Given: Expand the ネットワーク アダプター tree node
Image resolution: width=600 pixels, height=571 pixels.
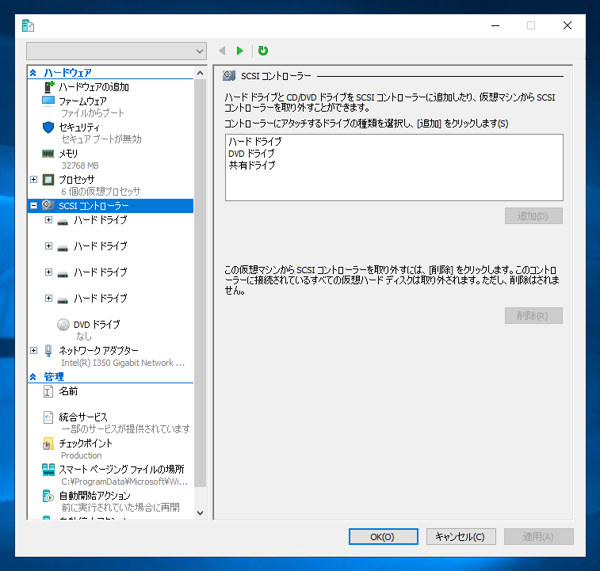Looking at the screenshot, I should [x=34, y=350].
